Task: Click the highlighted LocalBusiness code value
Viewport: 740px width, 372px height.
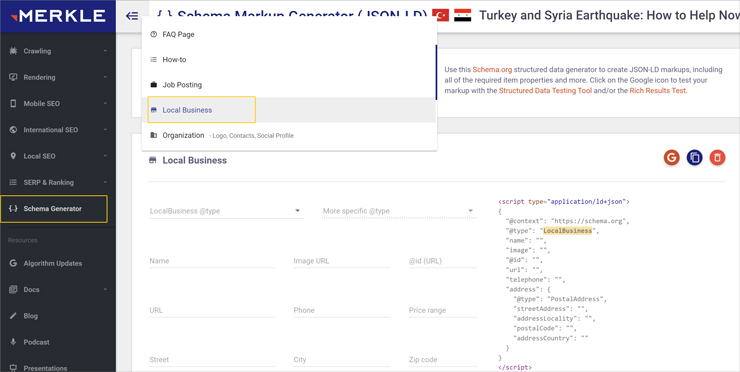Action: (567, 231)
